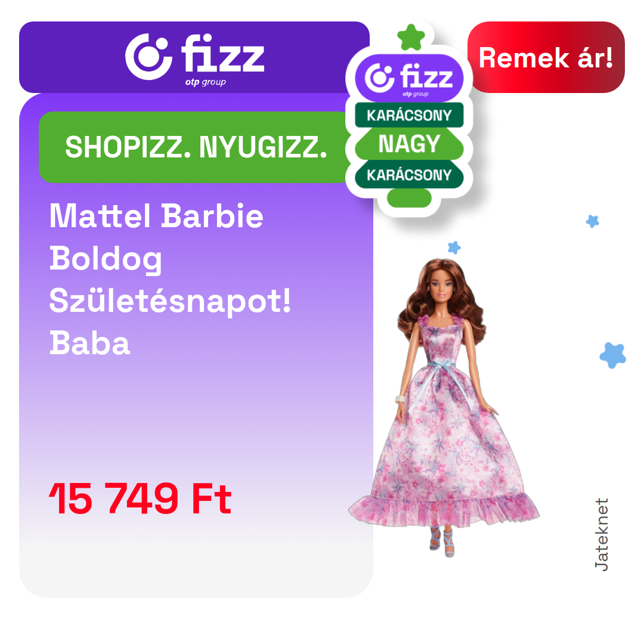This screenshot has height=644, width=644.
Task: Click the vertical Jateknet seller label
Action: (602, 534)
